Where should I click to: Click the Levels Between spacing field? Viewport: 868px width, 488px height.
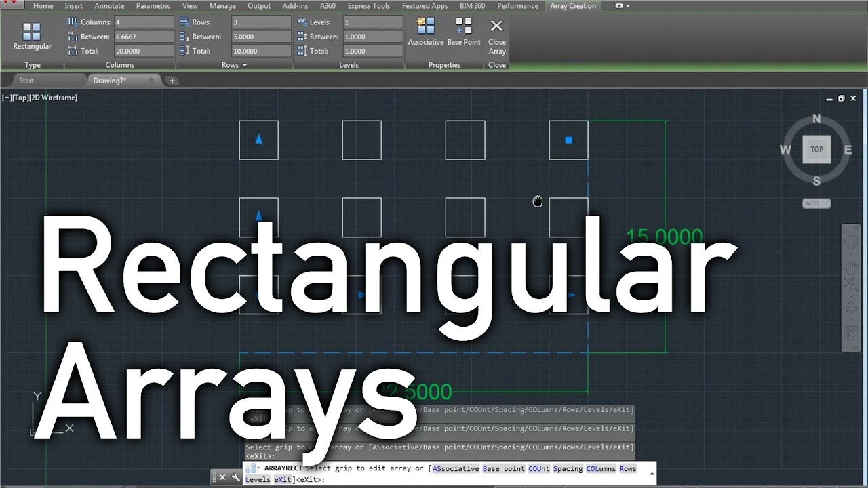pos(372,37)
